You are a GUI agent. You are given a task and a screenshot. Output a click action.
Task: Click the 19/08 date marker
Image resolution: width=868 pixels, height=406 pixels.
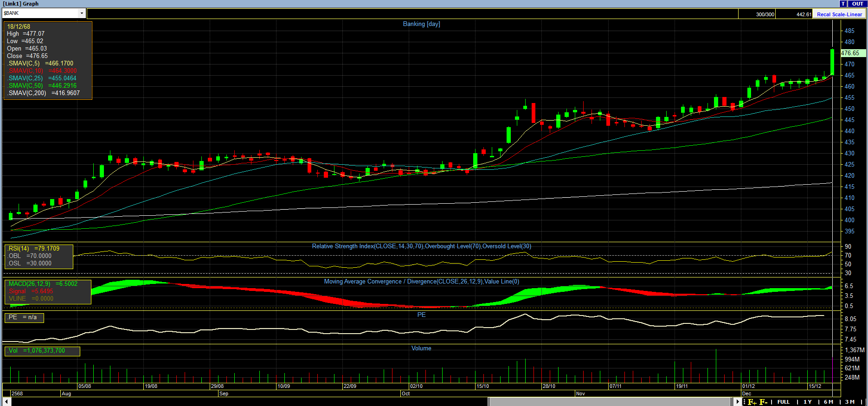[151, 386]
